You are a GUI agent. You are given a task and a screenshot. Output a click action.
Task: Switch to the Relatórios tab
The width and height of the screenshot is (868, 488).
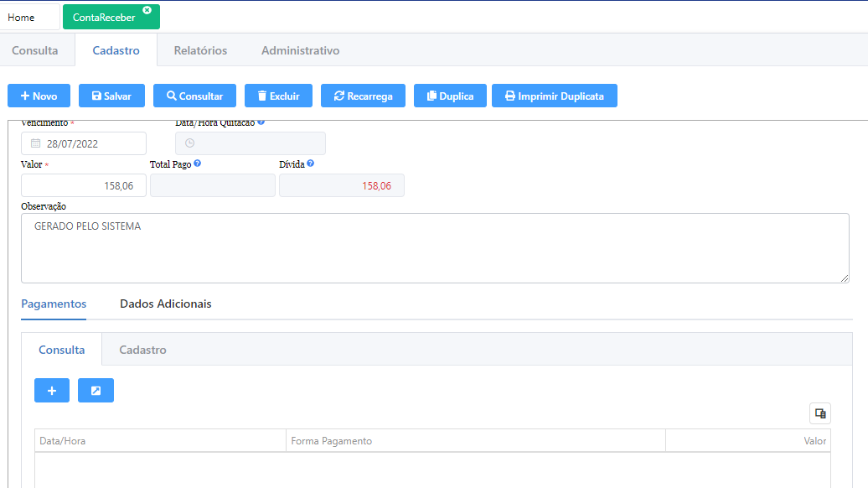click(200, 50)
